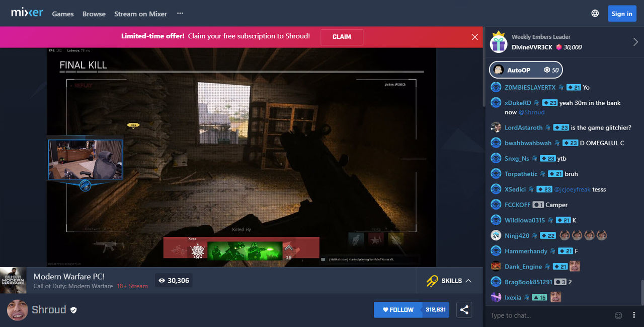The image size is (644, 327).
Task: Open Stream on Mixer page
Action: [x=140, y=14]
